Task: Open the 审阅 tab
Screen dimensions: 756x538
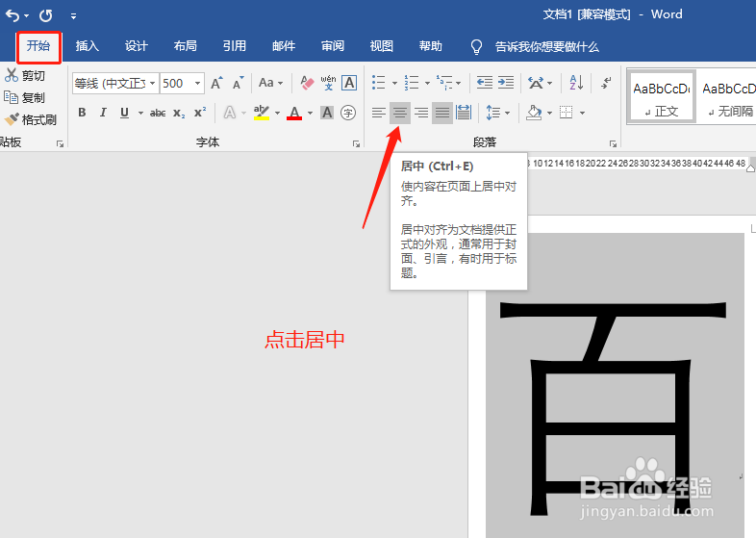Action: pos(333,46)
